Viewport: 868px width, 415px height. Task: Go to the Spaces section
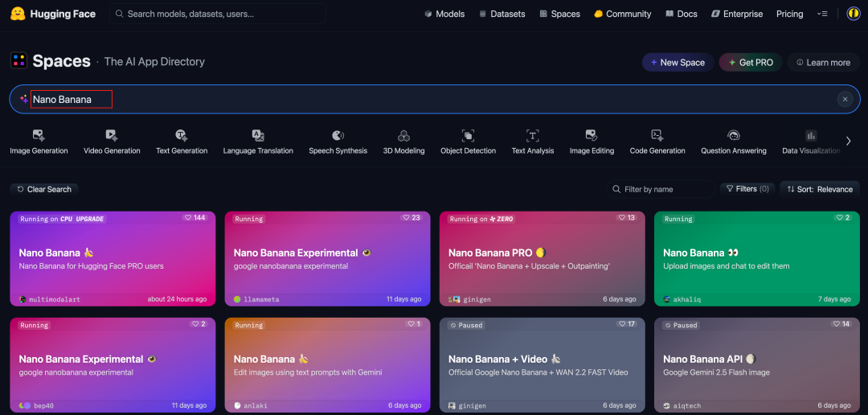coord(559,14)
